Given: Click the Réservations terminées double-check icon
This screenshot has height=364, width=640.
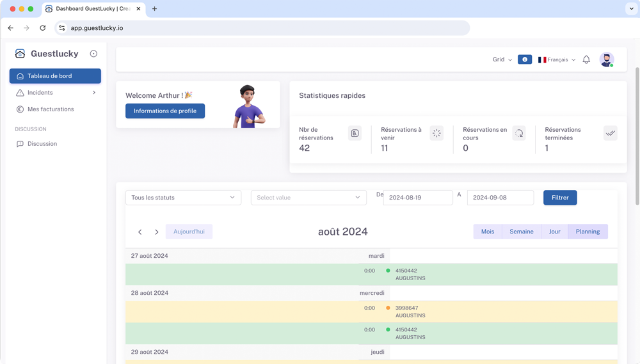Looking at the screenshot, I should 610,133.
